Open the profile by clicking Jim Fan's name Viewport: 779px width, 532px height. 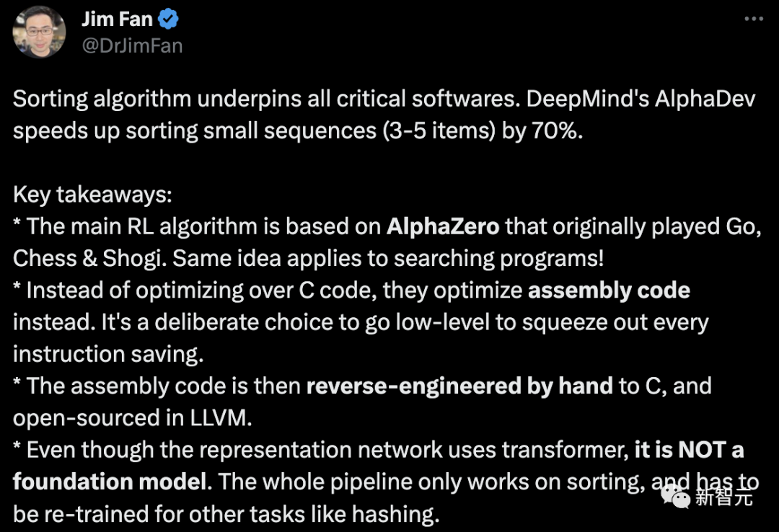click(119, 19)
